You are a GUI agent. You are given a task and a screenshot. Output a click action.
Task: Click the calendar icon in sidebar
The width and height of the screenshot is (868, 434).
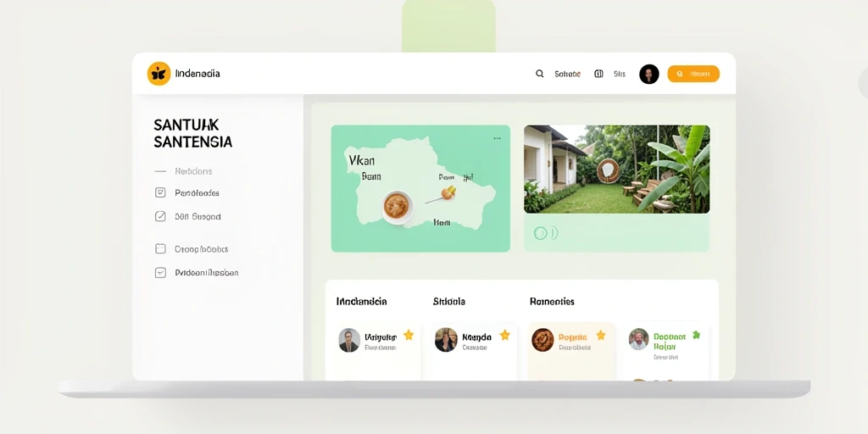coord(160,248)
